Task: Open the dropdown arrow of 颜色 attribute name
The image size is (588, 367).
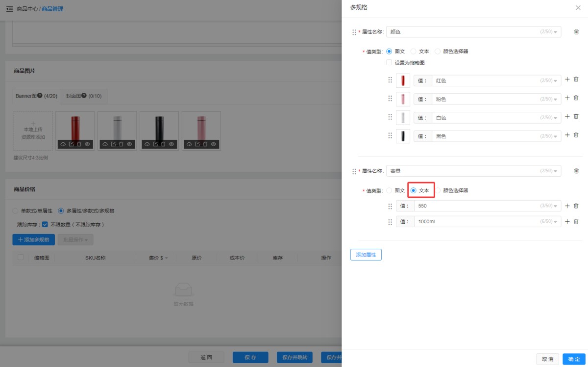Action: [556, 32]
